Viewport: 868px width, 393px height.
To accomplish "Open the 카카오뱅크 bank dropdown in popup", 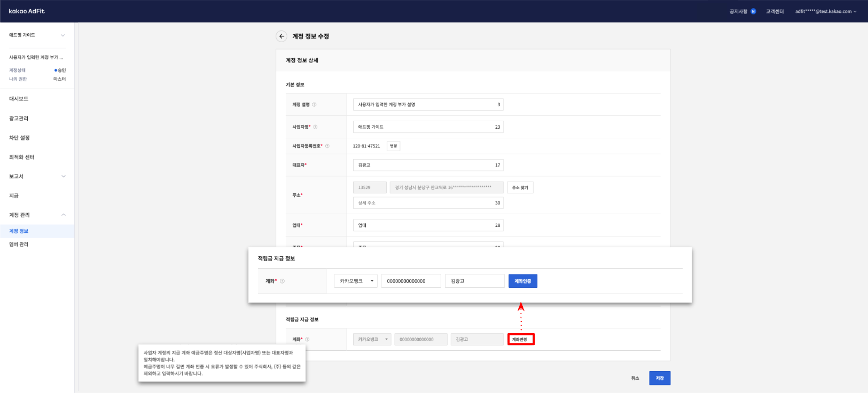I will tap(356, 281).
